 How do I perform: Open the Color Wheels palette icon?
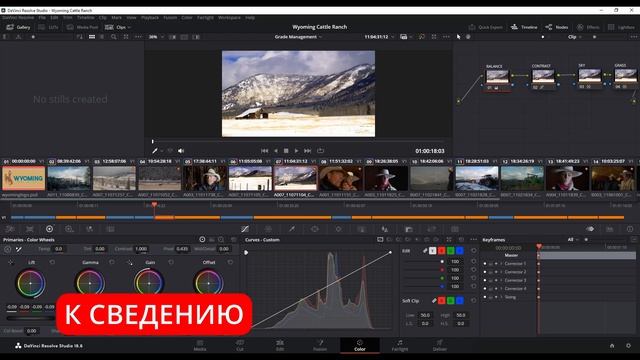[49, 229]
